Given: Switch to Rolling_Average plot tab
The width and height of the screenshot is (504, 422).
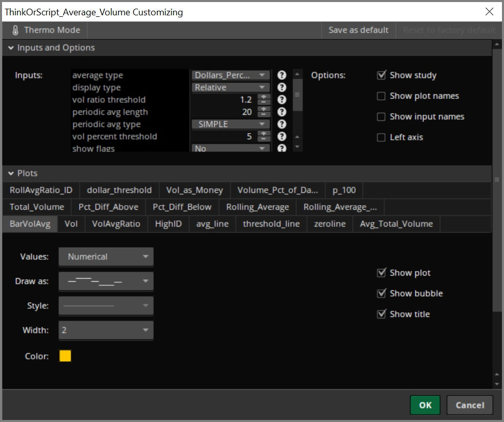Looking at the screenshot, I should (258, 207).
